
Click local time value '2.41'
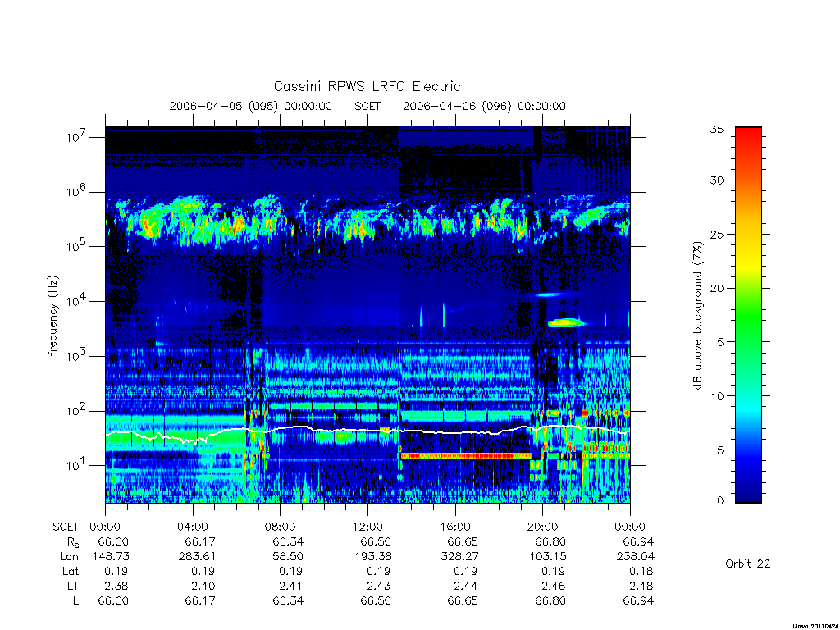pyautogui.click(x=291, y=586)
